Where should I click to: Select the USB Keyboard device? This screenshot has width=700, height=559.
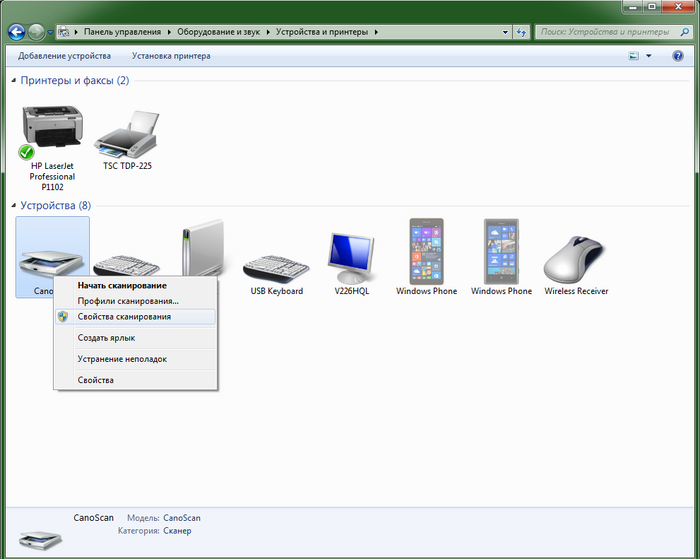coord(276,260)
